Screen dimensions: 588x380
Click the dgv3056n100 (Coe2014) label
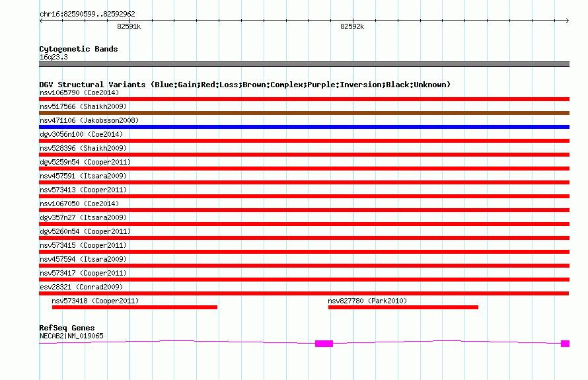click(x=81, y=134)
